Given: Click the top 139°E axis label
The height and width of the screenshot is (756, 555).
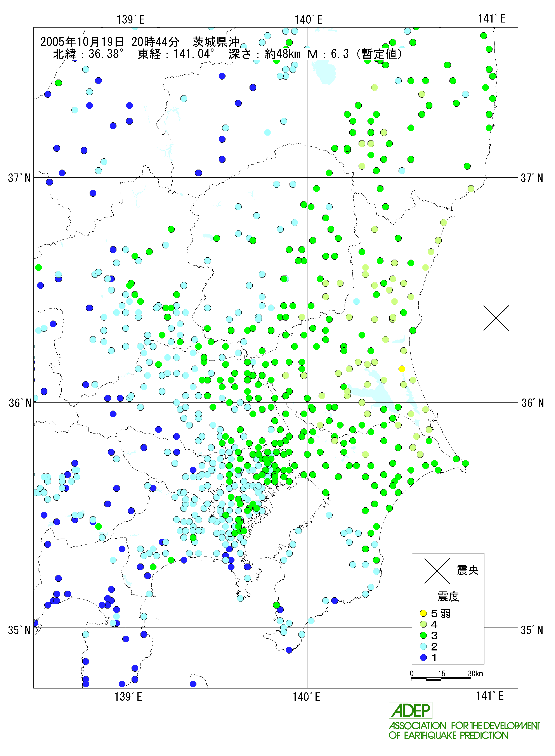Looking at the screenshot, I should (130, 20).
